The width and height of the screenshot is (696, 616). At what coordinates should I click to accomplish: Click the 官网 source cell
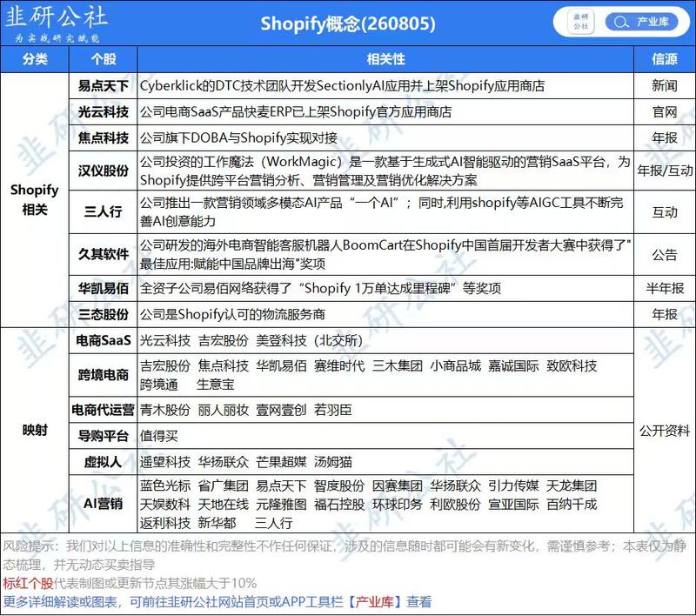tap(665, 112)
